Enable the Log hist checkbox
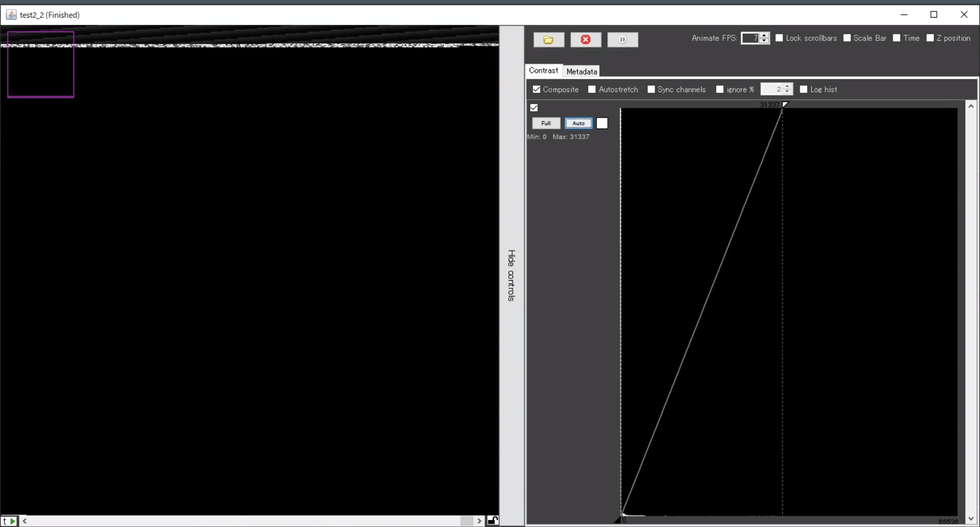Screen dimensions: 980x527 click(804, 89)
